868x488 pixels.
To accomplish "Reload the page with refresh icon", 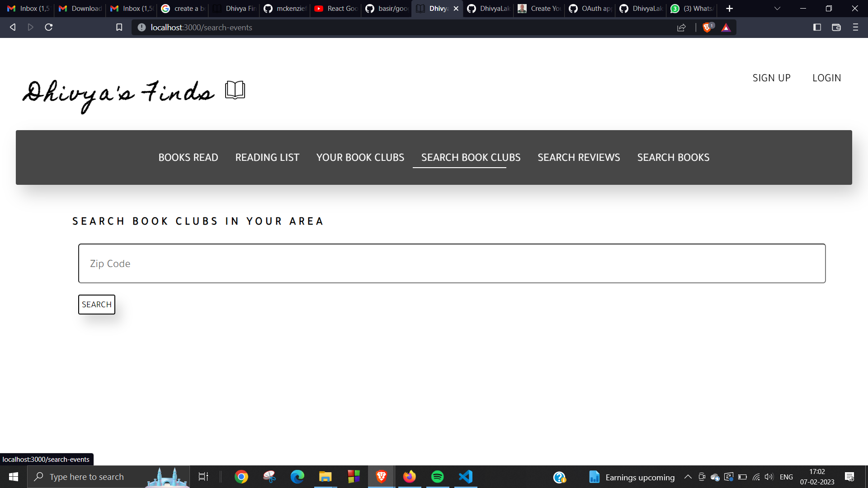I will 49,28.
